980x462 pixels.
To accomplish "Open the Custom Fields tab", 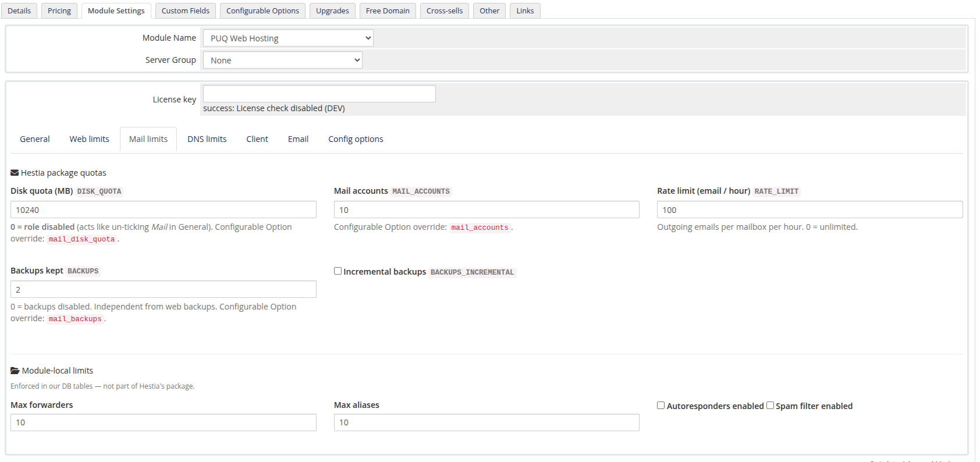I will [x=186, y=10].
